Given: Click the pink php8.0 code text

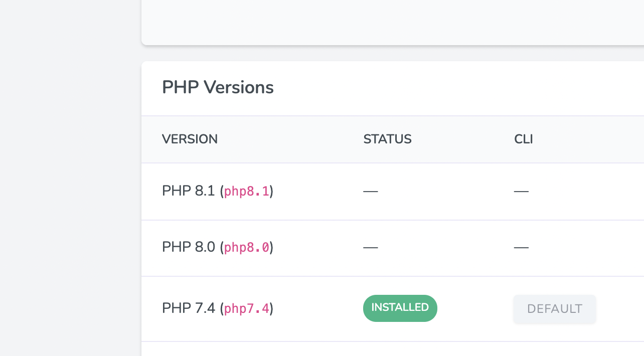Looking at the screenshot, I should pos(247,248).
